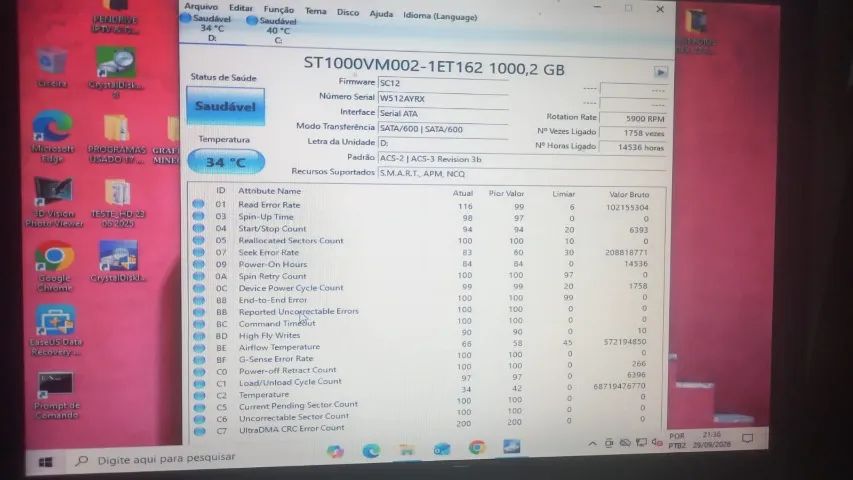
Task: Click the Firmware field SC12
Action: click(443, 83)
